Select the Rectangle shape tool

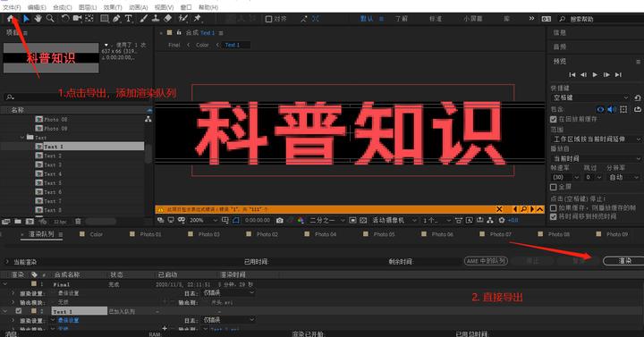(105, 19)
